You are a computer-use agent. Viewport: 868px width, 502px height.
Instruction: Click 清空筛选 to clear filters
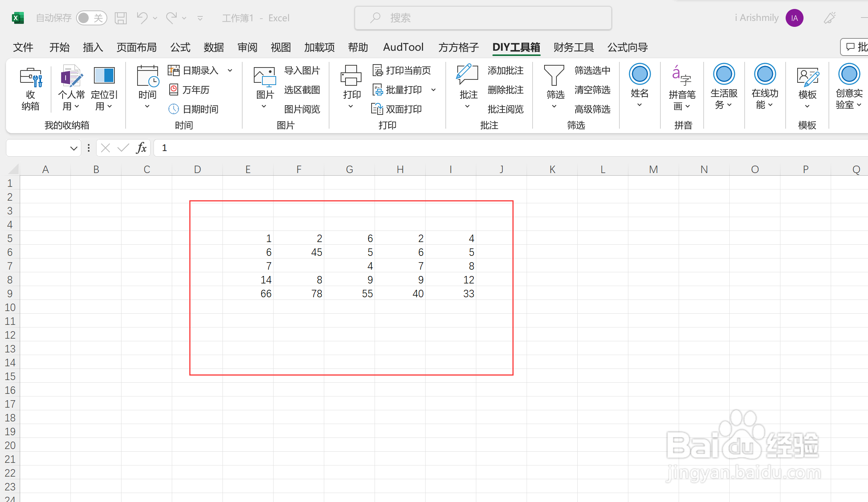coord(593,90)
